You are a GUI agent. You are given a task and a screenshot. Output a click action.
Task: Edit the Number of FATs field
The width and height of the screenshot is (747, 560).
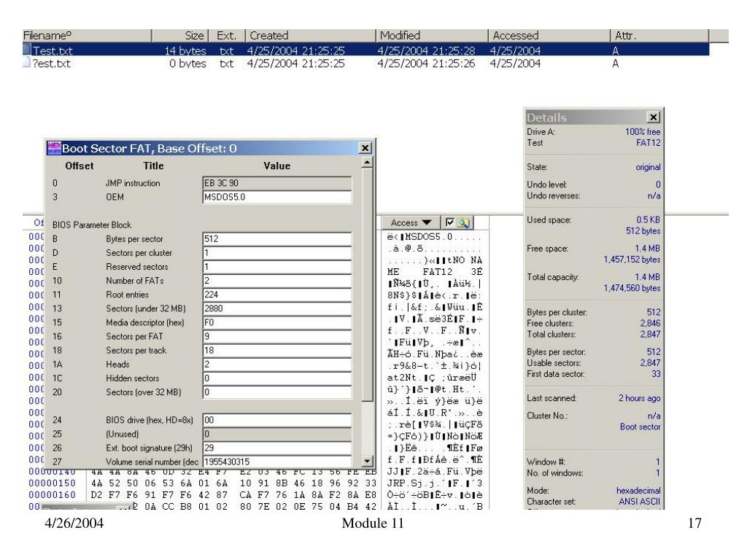pyautogui.click(x=276, y=281)
